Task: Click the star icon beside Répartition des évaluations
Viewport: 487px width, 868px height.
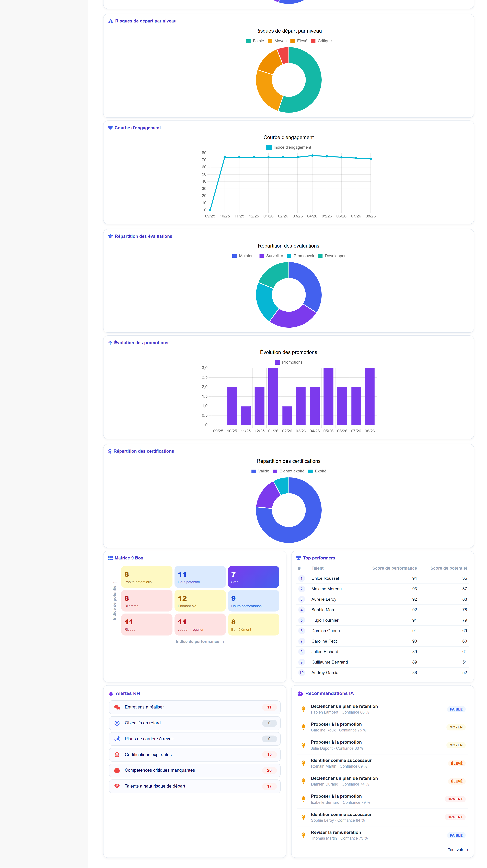Action: (110, 236)
